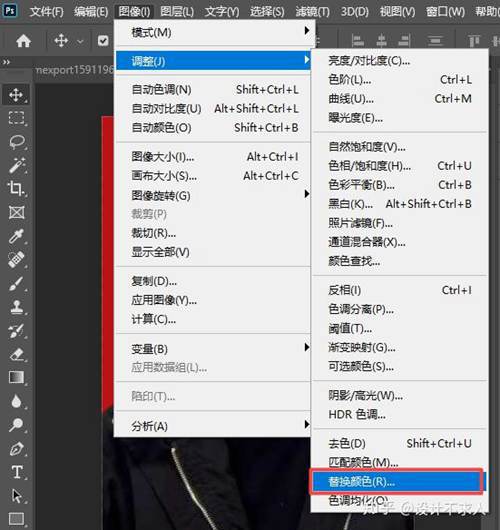
Task: Open the 滤镜(T) menu
Action: (312, 12)
